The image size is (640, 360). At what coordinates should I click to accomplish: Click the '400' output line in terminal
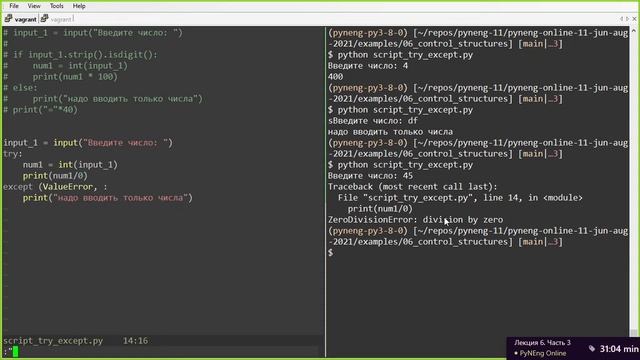tap(336, 76)
